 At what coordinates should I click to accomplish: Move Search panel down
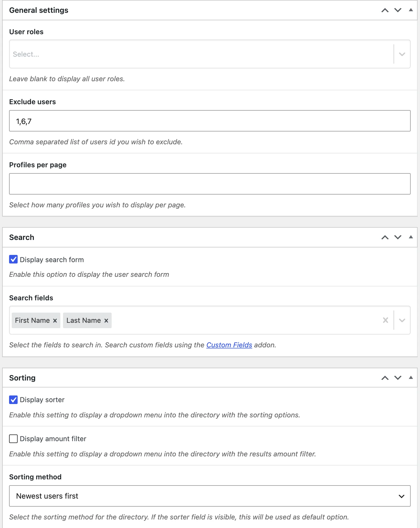pyautogui.click(x=398, y=237)
